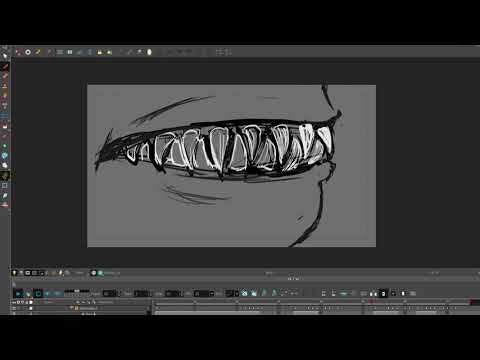Choose the Paint bucket tool in left toolbar
480x360 pixels.
click(x=5, y=126)
